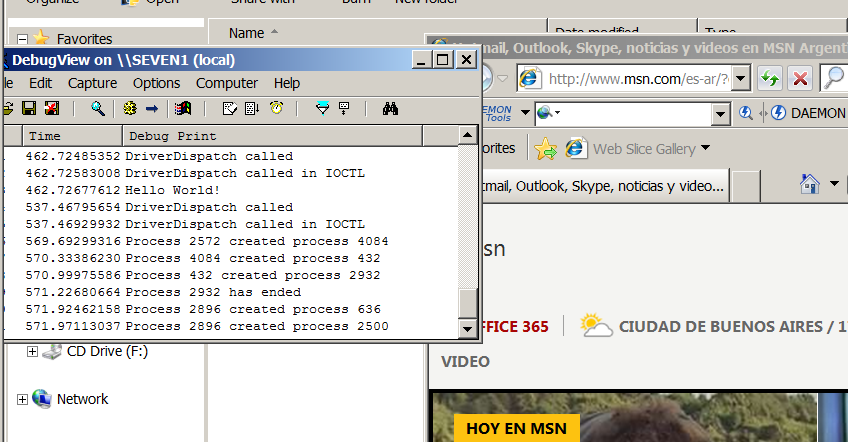This screenshot has width=848, height=442.
Task: Click the Save log icon in DebugView
Action: [29, 108]
